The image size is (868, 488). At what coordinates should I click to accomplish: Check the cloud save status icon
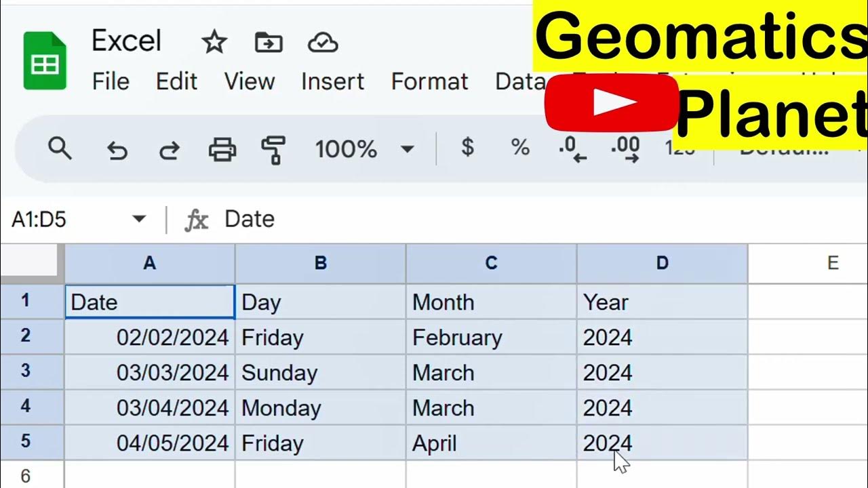pos(323,43)
